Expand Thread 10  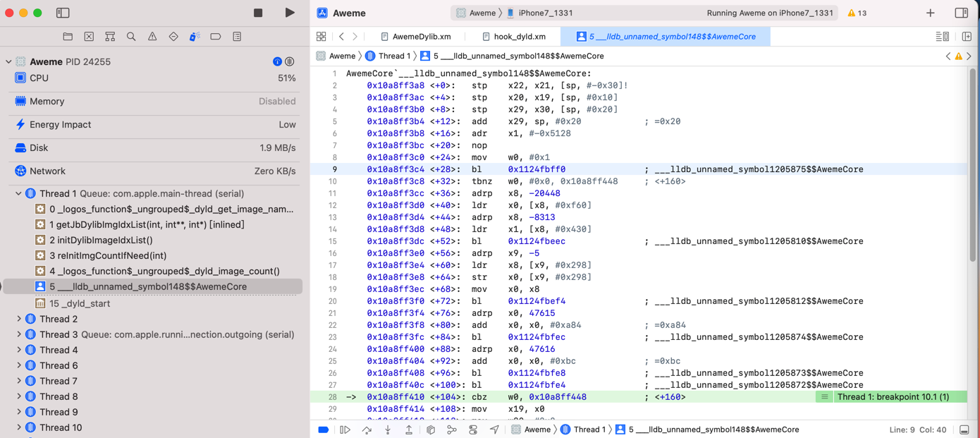coord(19,427)
